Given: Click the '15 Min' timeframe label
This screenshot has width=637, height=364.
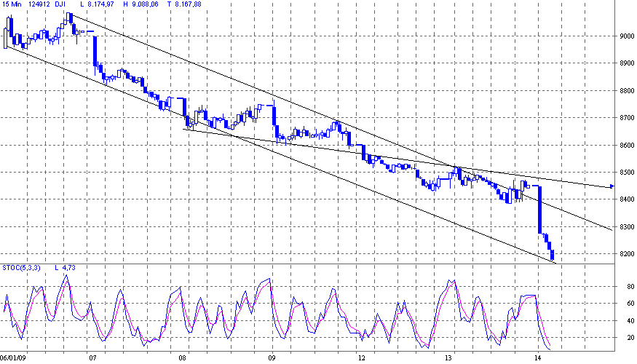Looking at the screenshot, I should (x=12, y=4).
